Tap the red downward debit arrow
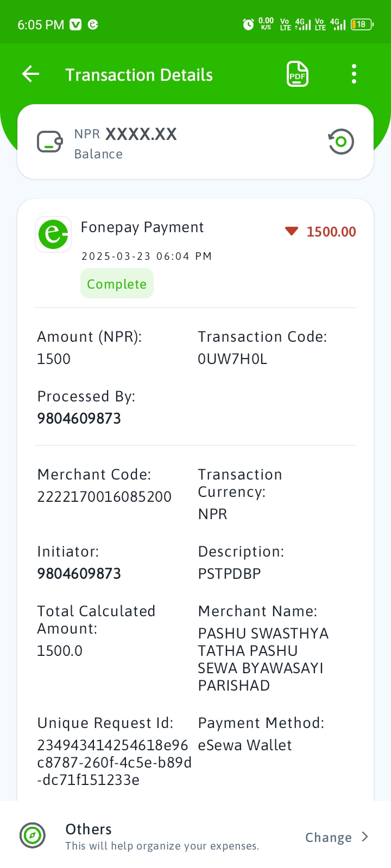The image size is (391, 868). pos(292,232)
